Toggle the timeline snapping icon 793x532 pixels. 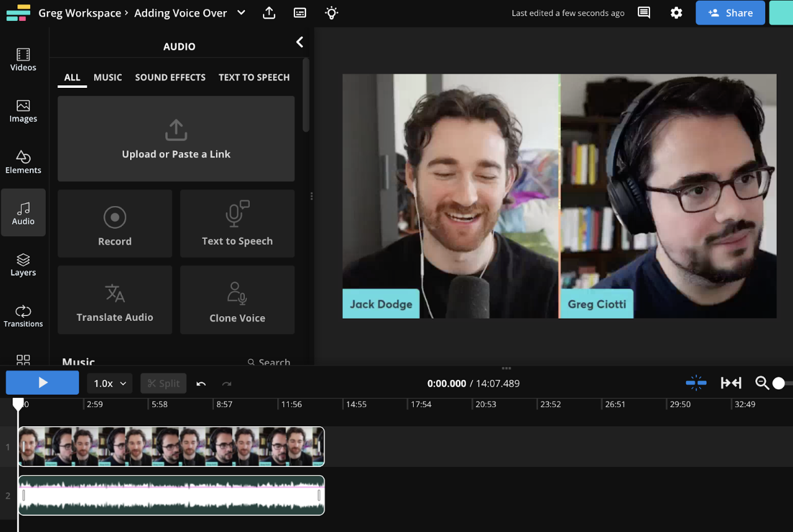coord(696,383)
